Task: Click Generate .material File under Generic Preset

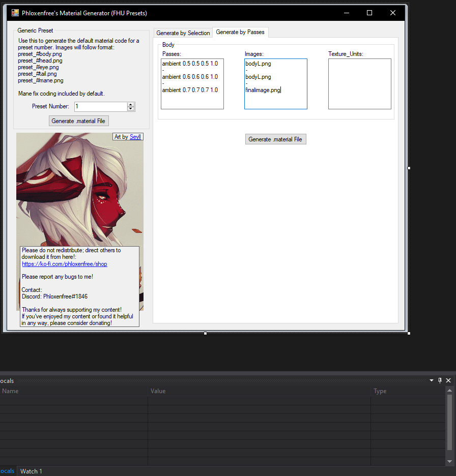Action: (x=78, y=121)
